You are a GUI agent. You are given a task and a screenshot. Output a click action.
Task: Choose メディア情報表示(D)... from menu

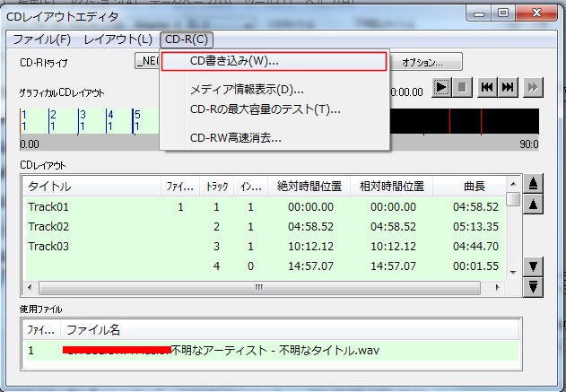(x=247, y=90)
